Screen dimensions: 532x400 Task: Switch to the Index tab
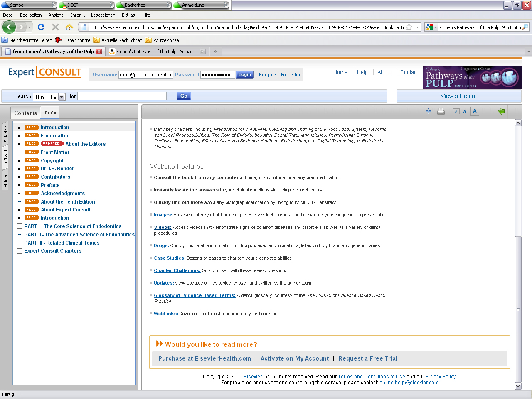point(50,113)
